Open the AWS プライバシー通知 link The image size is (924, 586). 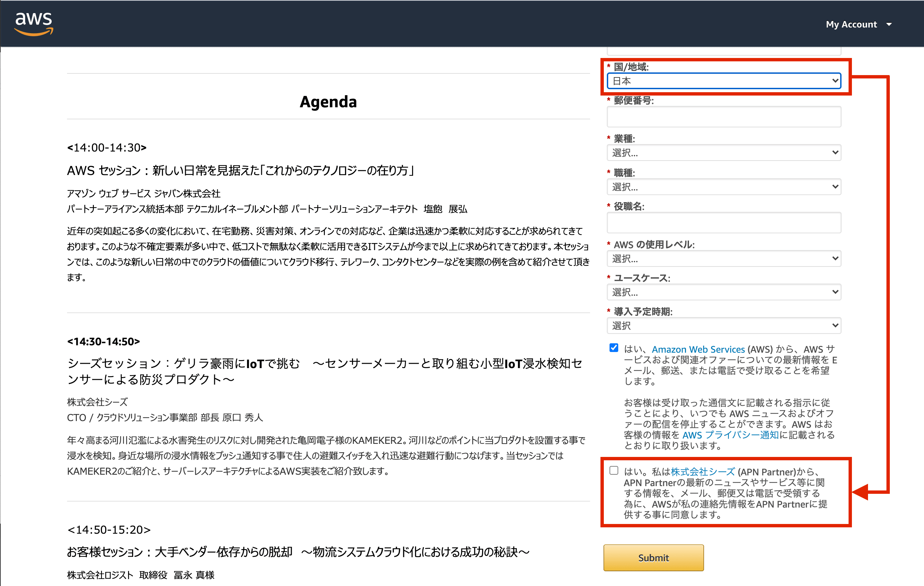pos(730,435)
